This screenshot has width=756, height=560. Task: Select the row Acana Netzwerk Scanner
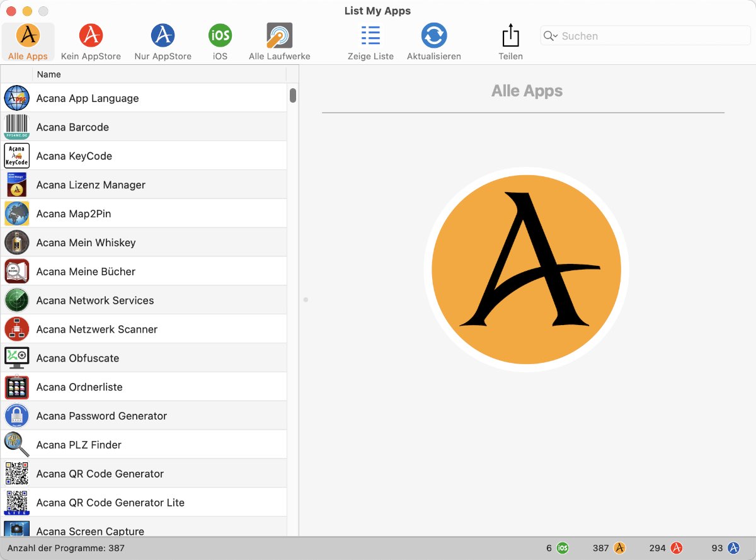[x=144, y=329]
